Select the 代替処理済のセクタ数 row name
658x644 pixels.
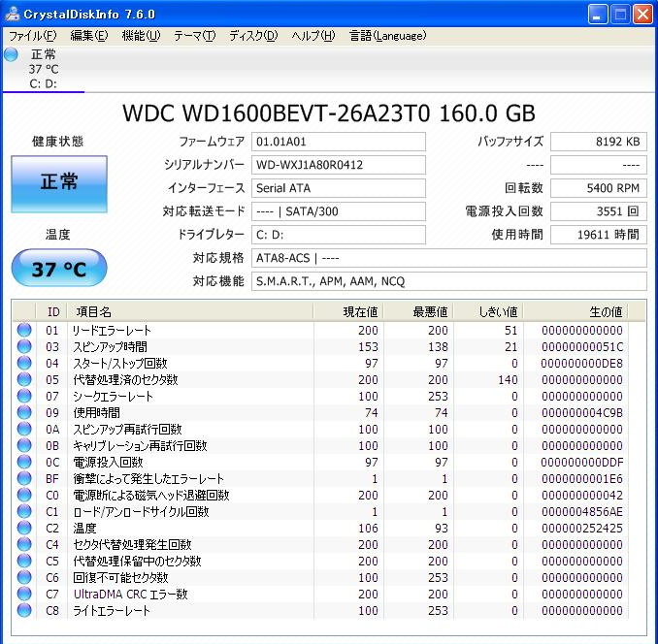125,380
